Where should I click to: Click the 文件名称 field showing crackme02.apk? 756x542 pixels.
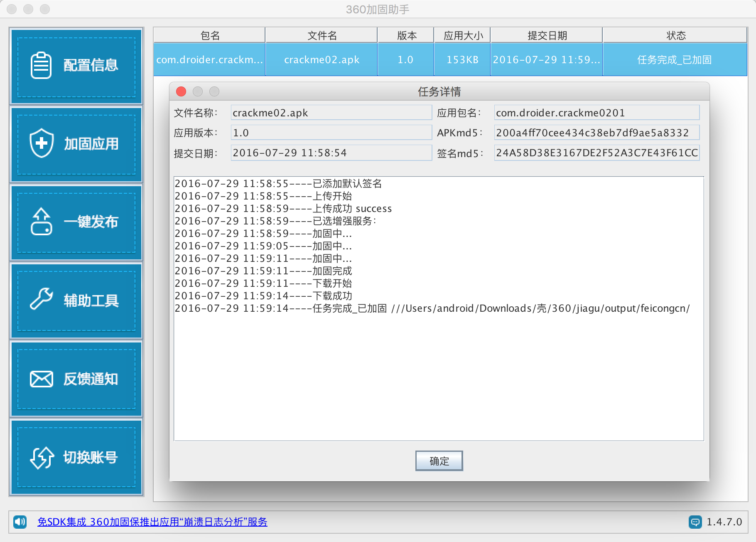(331, 113)
